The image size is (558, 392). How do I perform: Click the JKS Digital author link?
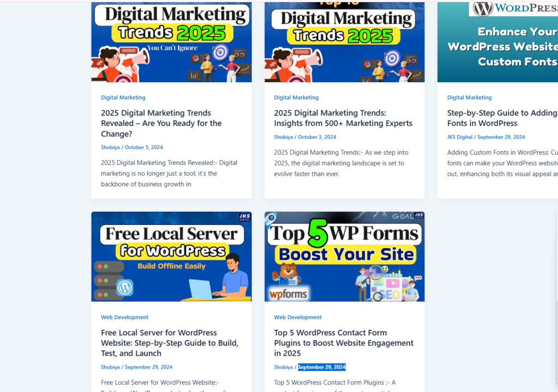[459, 137]
